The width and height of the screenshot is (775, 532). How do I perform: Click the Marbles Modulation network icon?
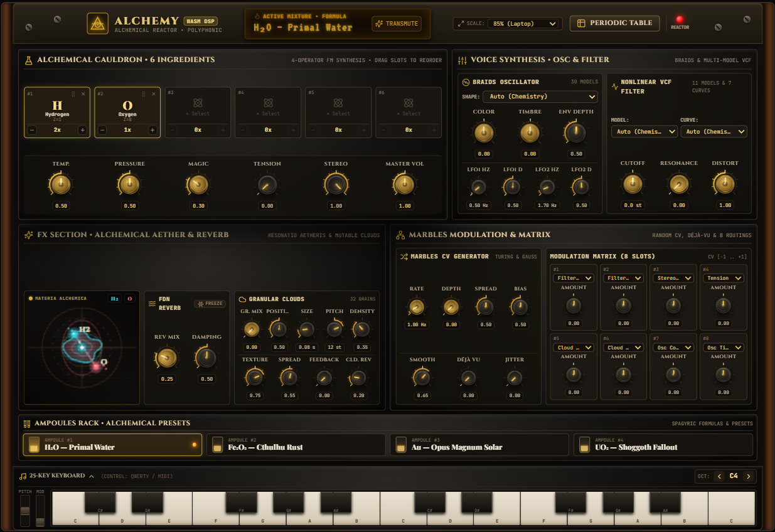pyautogui.click(x=400, y=235)
